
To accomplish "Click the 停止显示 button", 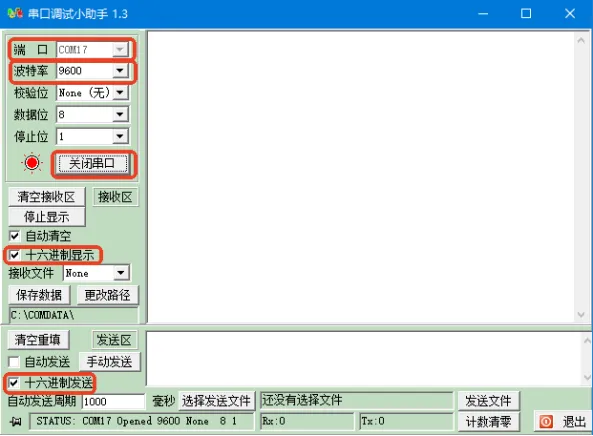I will [x=47, y=217].
